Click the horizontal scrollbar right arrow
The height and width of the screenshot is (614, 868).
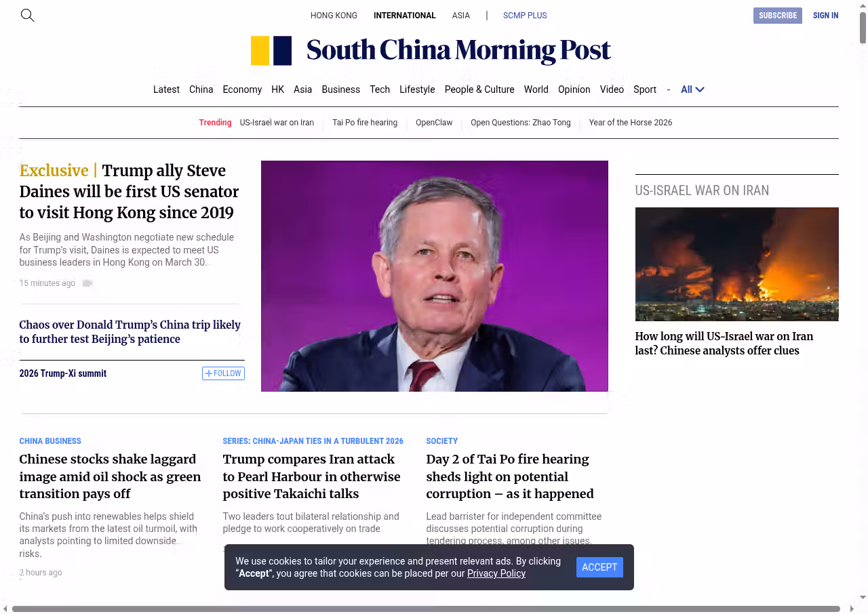[x=852, y=609]
